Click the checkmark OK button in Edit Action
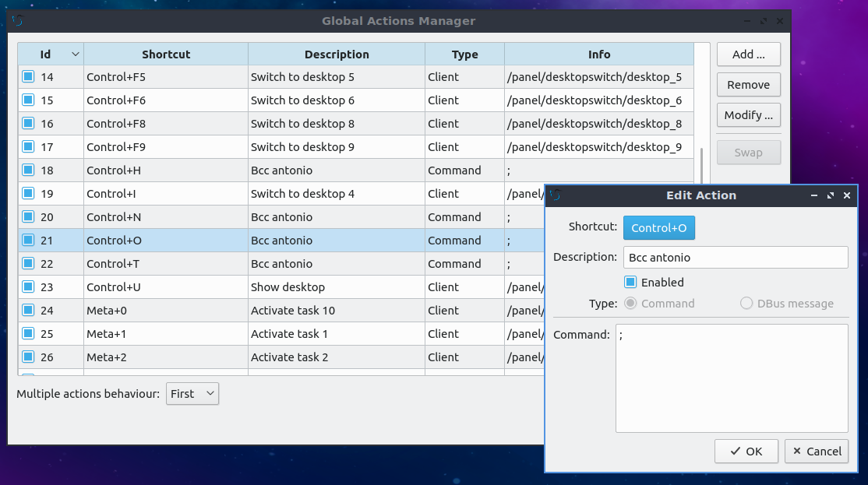Image resolution: width=868 pixels, height=485 pixels. click(x=746, y=452)
